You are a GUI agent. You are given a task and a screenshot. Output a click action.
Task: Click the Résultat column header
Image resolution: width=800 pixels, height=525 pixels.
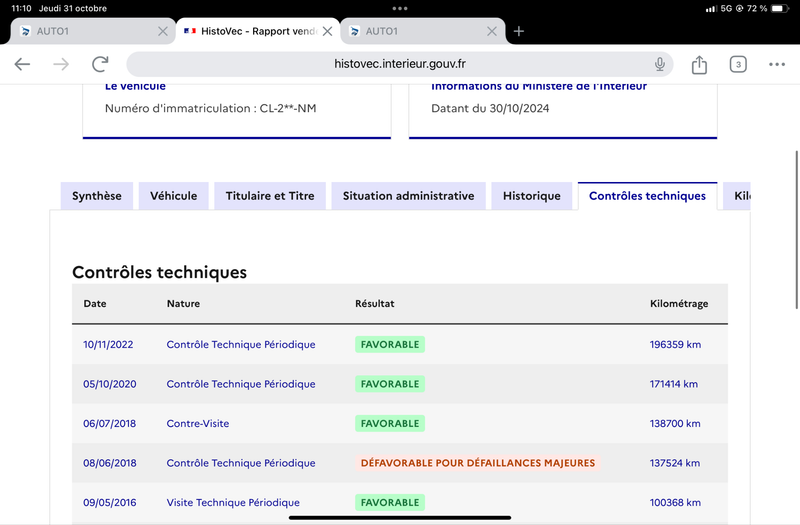pyautogui.click(x=374, y=304)
